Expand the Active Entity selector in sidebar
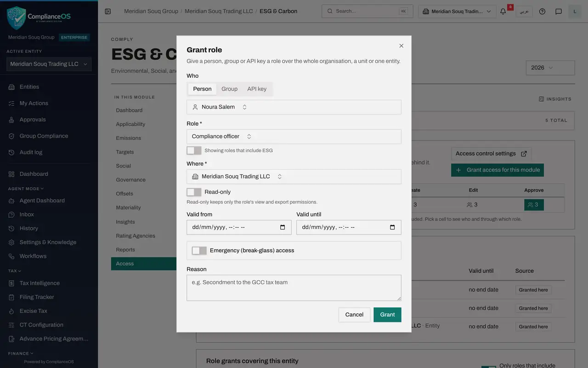This screenshot has height=368, width=588. pos(49,64)
